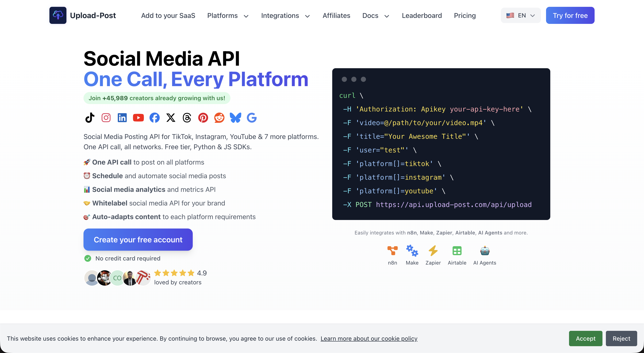Open the Leaderboard nav item
Screen dimensions: 644x353
click(x=422, y=16)
